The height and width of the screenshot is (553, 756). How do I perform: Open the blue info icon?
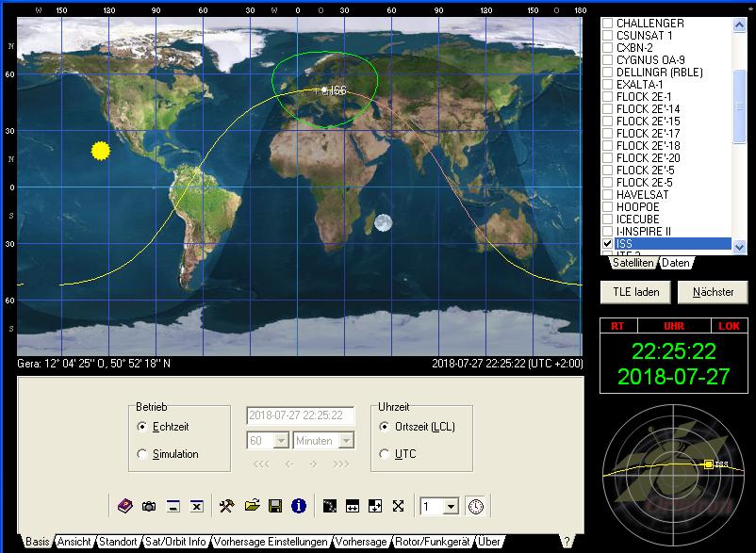click(299, 506)
